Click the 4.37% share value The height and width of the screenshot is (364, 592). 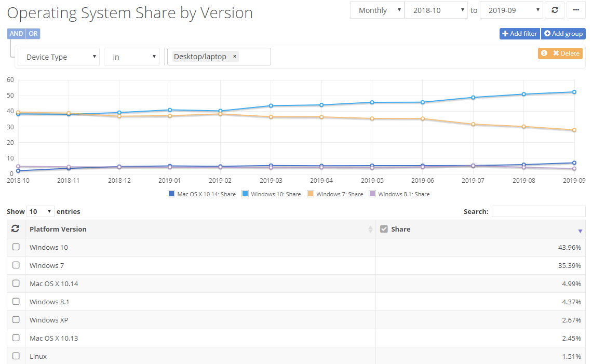[x=571, y=302]
